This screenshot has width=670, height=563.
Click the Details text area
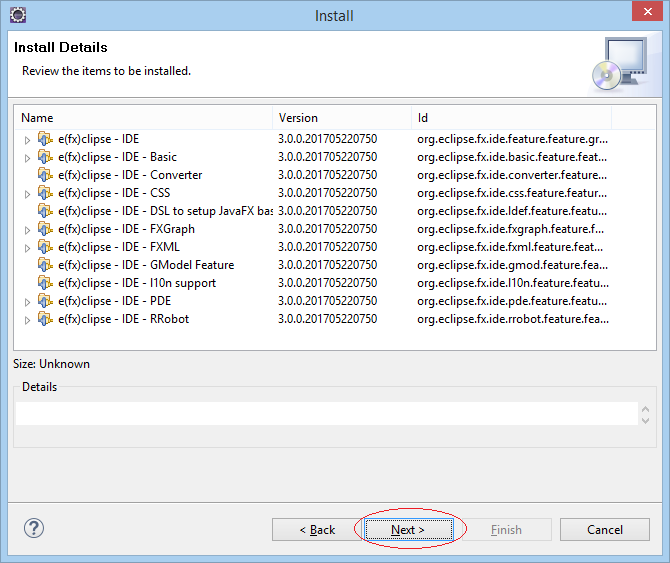(x=327, y=413)
